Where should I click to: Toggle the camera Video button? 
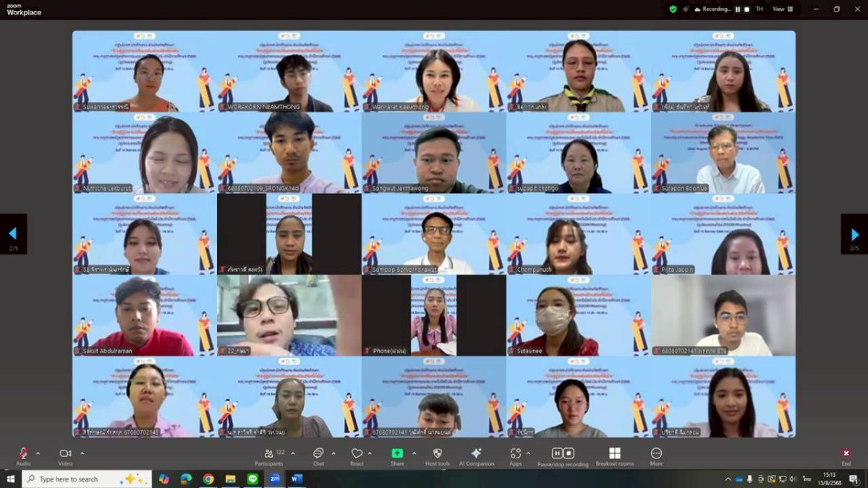pos(65,453)
